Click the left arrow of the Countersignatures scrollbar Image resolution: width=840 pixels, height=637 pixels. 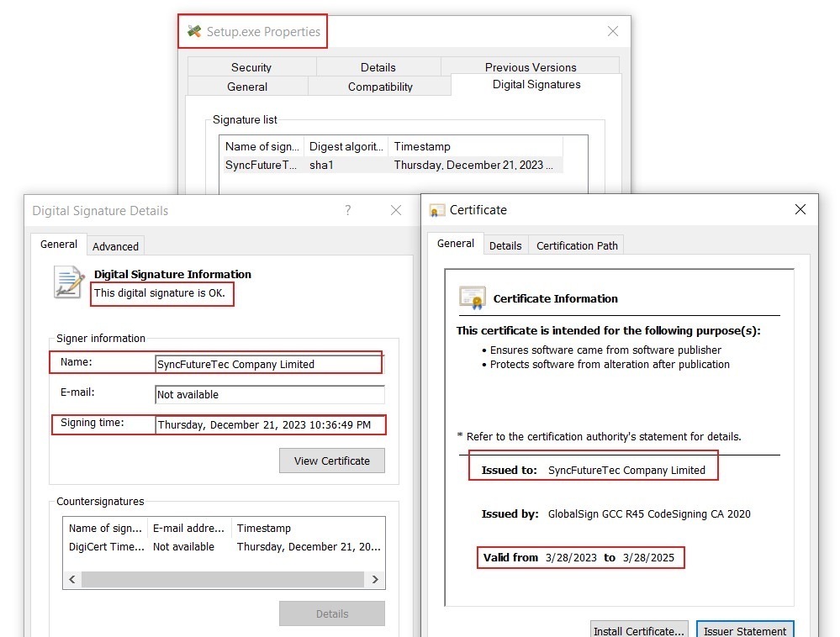coord(71,579)
